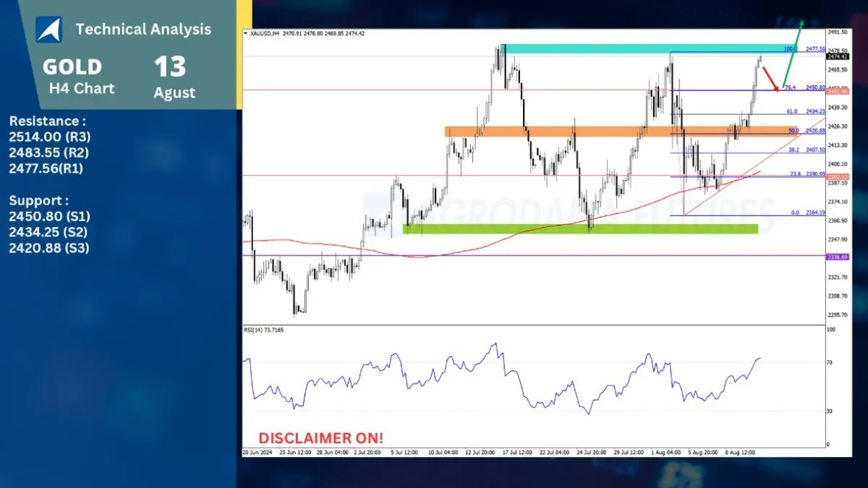Click the 2514.00 (R3) resistance value
868x488 pixels.
click(50, 137)
